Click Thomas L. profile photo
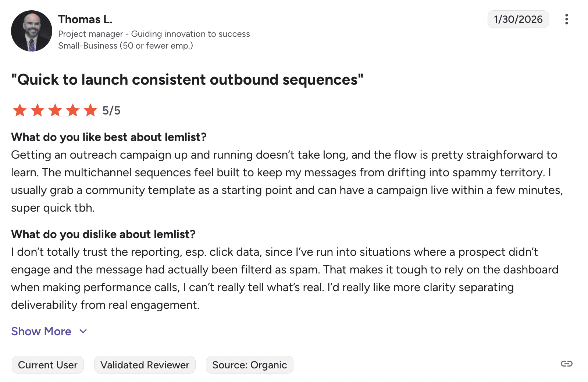This screenshot has height=382, width=588. [x=32, y=31]
